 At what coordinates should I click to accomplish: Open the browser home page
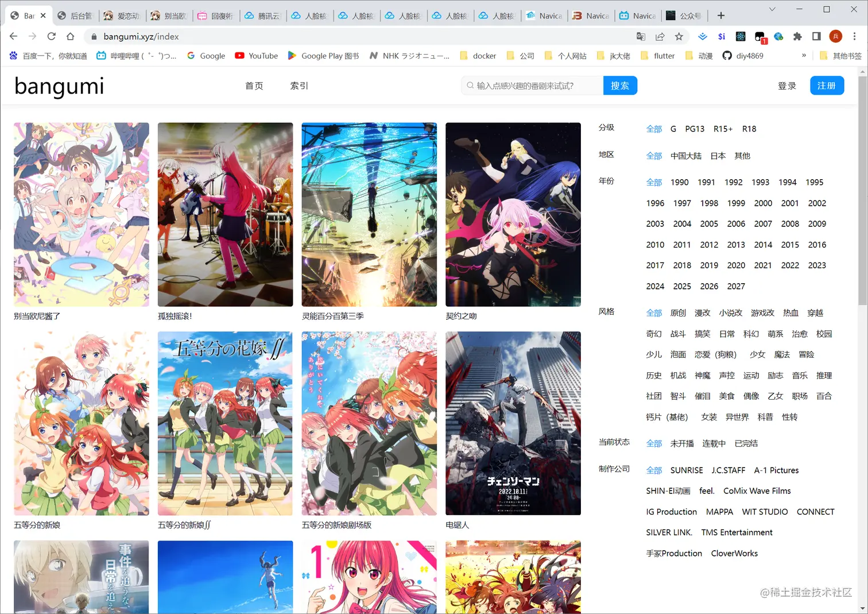click(x=70, y=36)
